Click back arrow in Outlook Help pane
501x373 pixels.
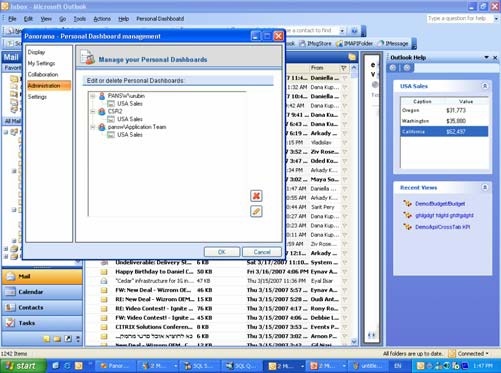click(x=393, y=68)
